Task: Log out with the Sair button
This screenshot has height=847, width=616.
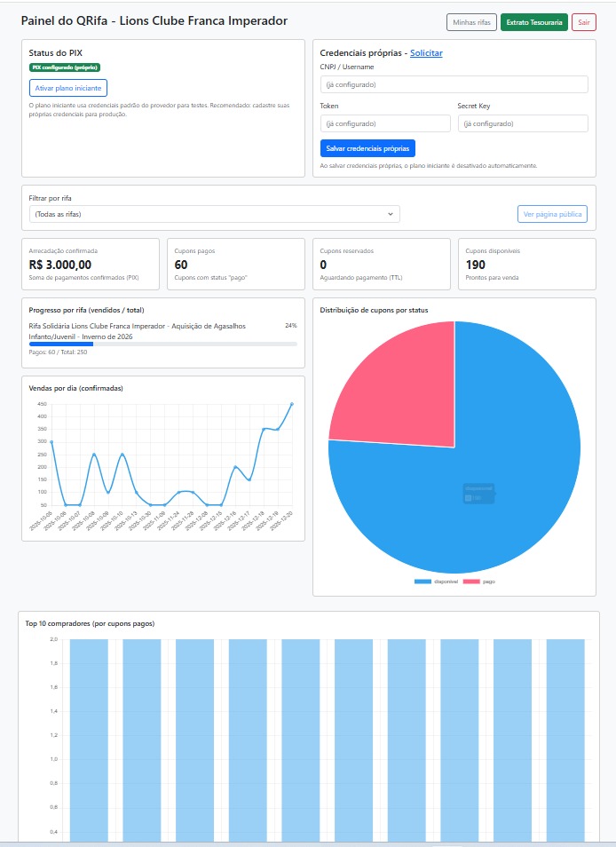Action: [x=583, y=22]
